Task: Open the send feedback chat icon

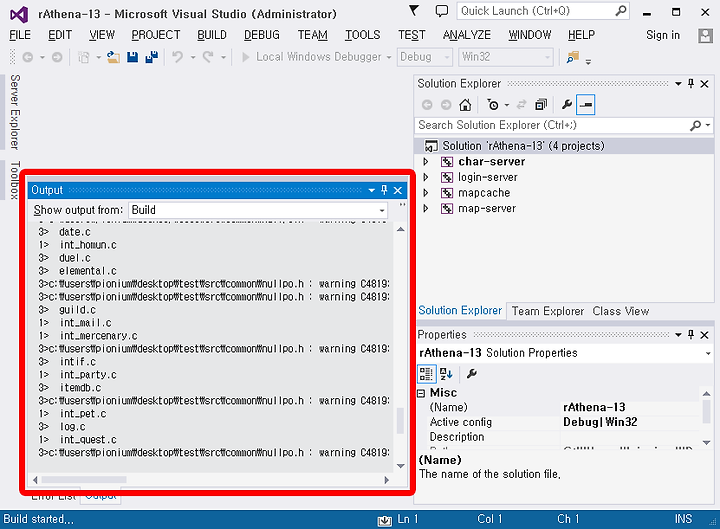Action: tap(442, 11)
